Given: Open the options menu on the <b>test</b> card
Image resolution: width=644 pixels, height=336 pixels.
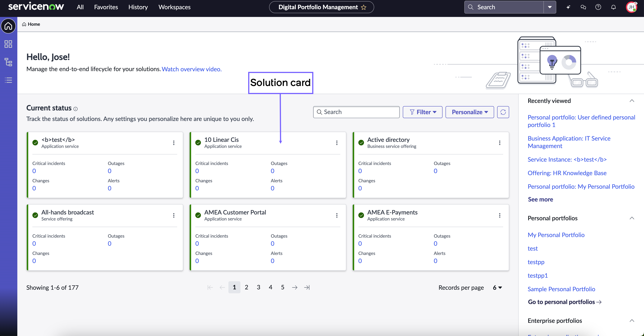Looking at the screenshot, I should point(174,143).
